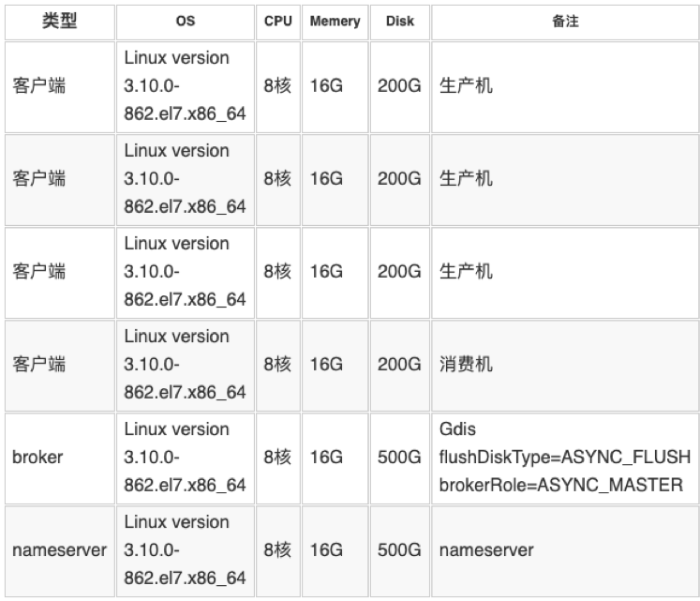Click the flushDiskType=ASYNC_FLUSH text
The image size is (700, 601).
pyautogui.click(x=564, y=458)
